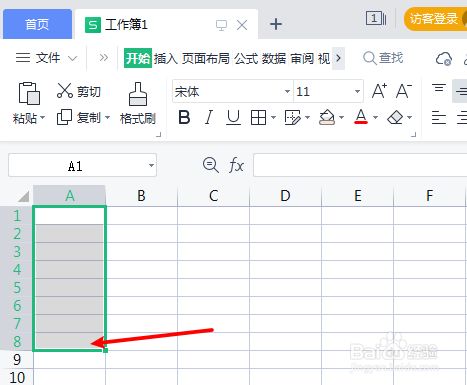Click inside the formula bar

coord(360,165)
